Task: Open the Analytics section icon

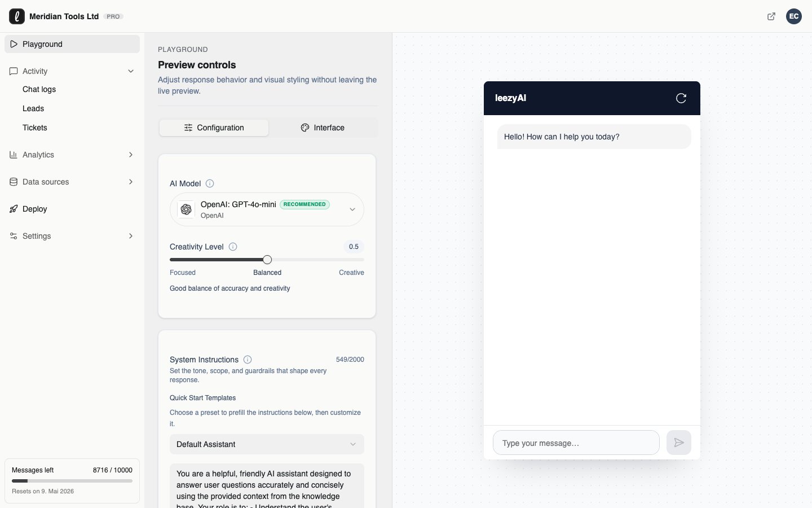Action: click(14, 155)
